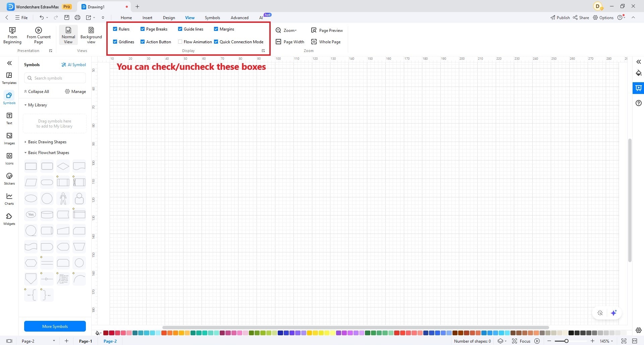Image resolution: width=644 pixels, height=345 pixels.
Task: Click the Export icon in quick toolbar
Action: pyautogui.click(x=89, y=17)
